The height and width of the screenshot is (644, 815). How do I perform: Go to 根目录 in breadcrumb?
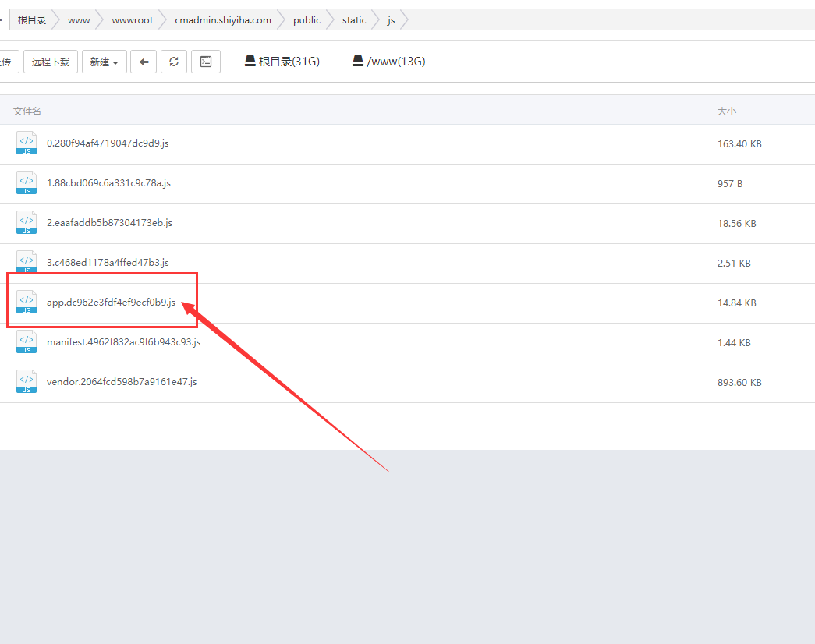[x=32, y=20]
